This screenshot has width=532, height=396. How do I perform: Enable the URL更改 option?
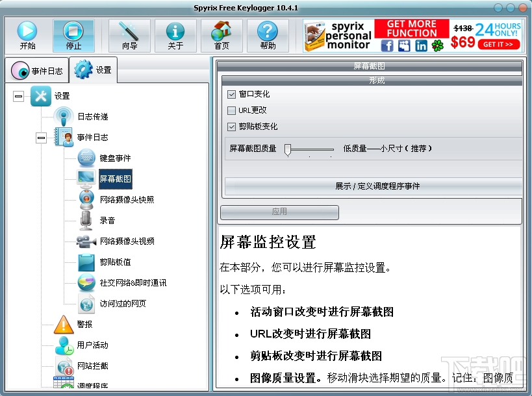point(231,110)
